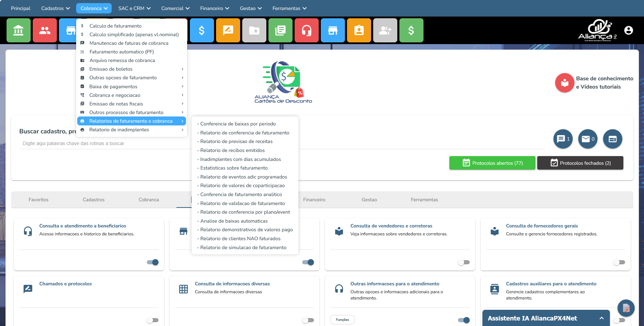Open the orange chat-edit toolbar icon
The width and height of the screenshot is (644, 326).
(x=228, y=30)
